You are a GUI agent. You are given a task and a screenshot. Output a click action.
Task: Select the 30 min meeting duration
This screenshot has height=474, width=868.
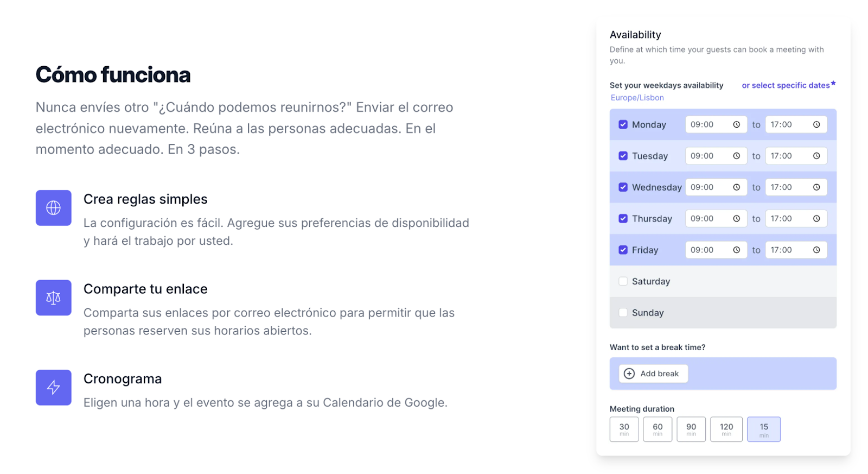coord(624,429)
